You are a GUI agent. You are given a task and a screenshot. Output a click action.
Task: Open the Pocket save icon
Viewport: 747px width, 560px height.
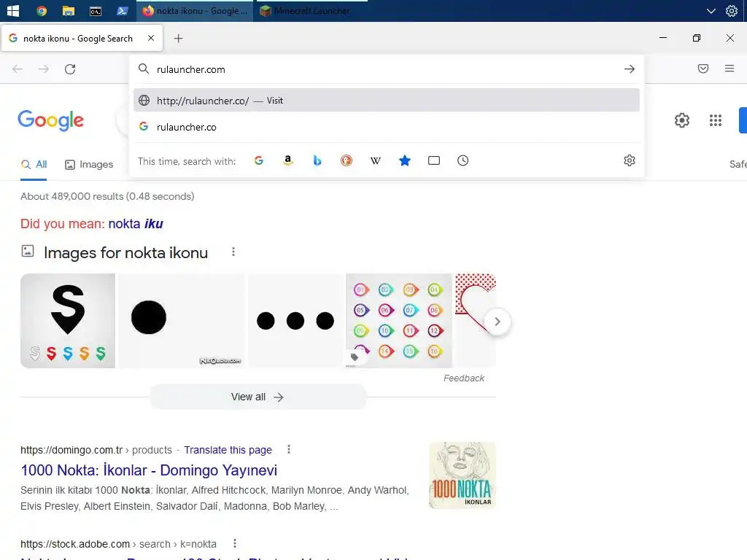click(x=703, y=69)
